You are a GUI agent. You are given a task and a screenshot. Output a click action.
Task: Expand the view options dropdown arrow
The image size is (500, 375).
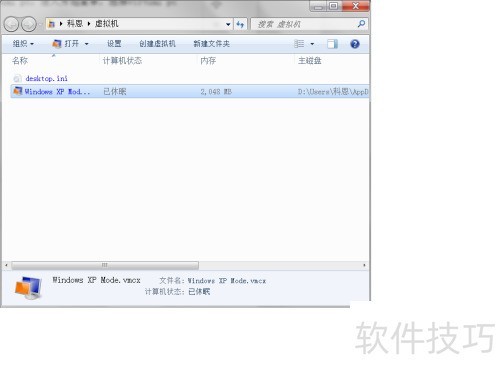pyautogui.click(x=312, y=44)
